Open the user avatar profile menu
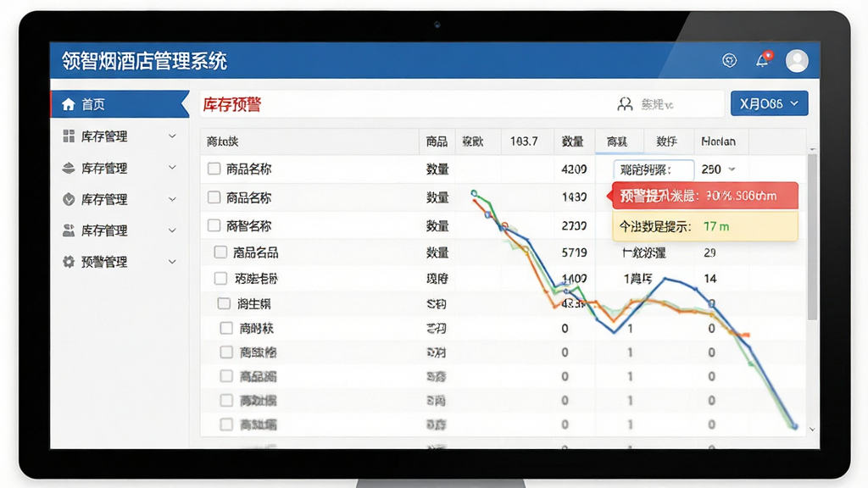The image size is (868, 488). pos(797,61)
